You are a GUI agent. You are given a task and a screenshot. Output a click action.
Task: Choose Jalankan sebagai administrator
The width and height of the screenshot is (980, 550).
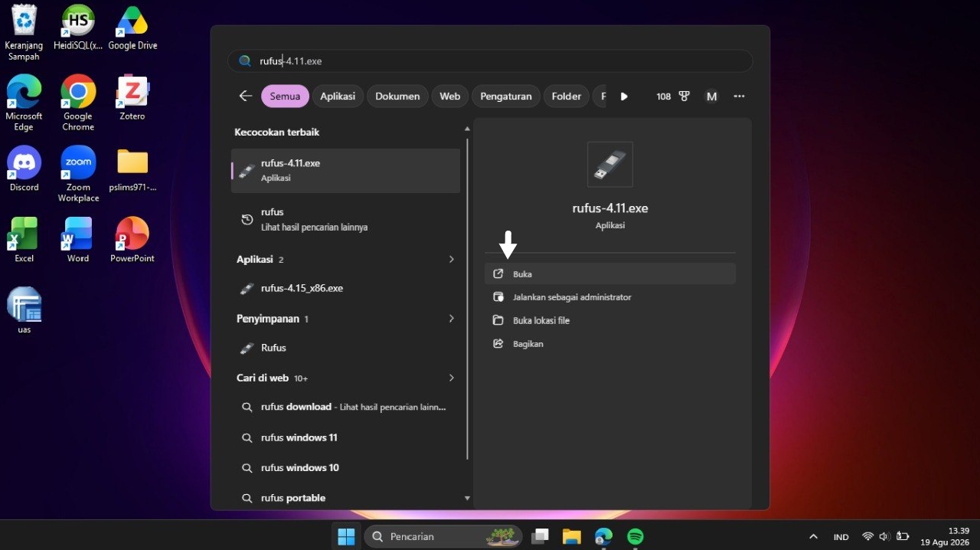(610, 297)
